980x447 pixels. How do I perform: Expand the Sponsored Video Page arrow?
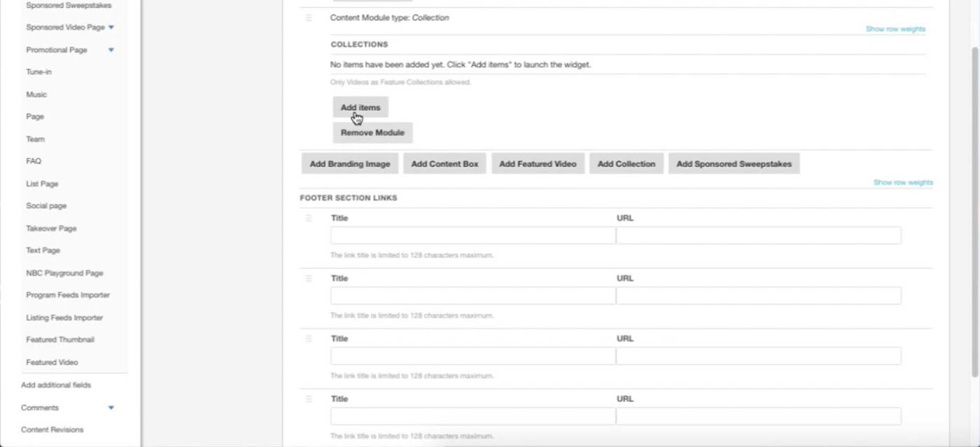pyautogui.click(x=111, y=27)
